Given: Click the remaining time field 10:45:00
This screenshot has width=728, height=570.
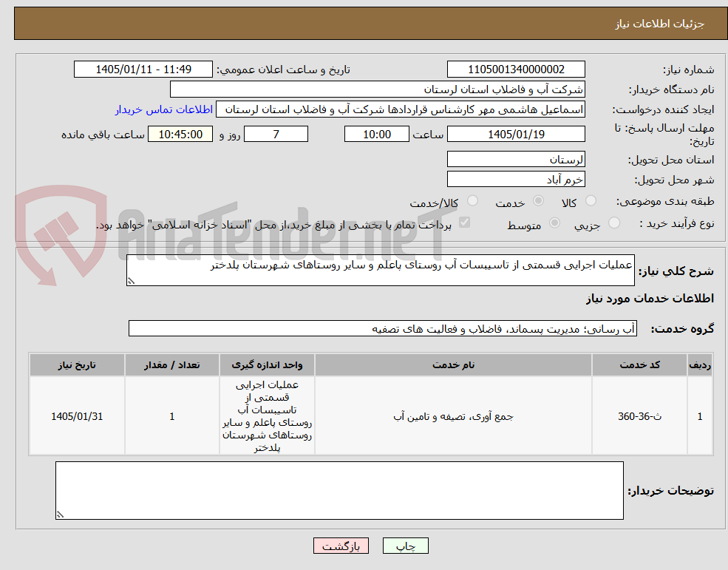Looking at the screenshot, I should (x=180, y=135).
